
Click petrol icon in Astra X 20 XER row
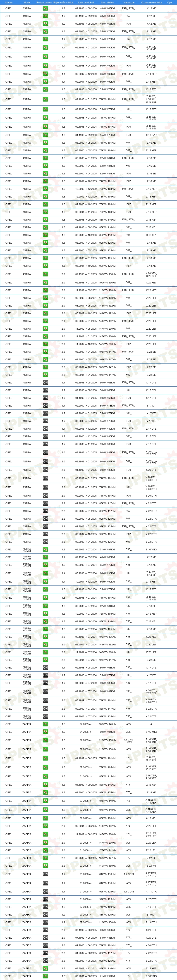coord(45,290)
